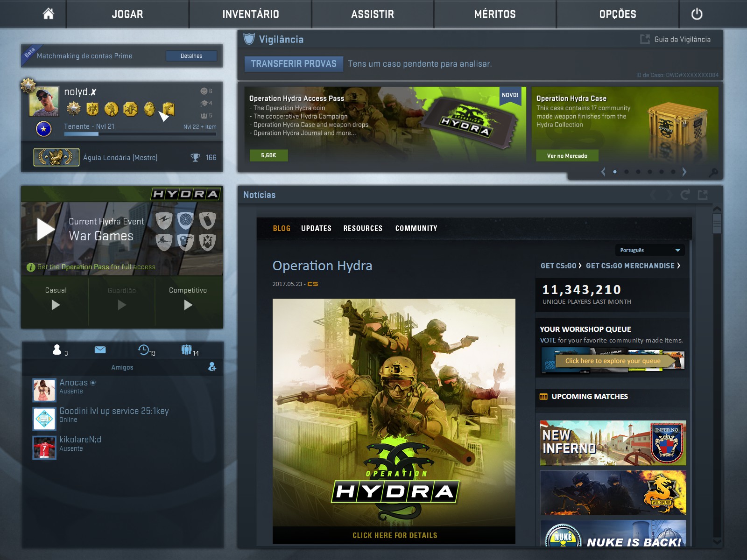Select friend Goodini lvl up service
747x560 pixels.
(x=122, y=419)
